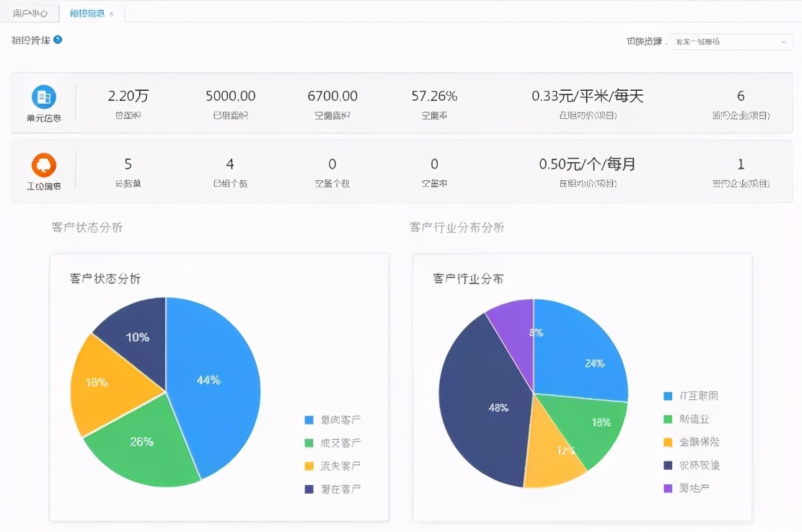
Task: Select the 租控信息 tab
Action: 87,12
